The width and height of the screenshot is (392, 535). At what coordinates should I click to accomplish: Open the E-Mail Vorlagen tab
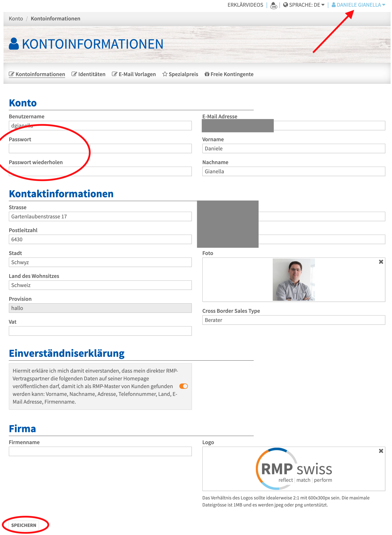click(134, 74)
